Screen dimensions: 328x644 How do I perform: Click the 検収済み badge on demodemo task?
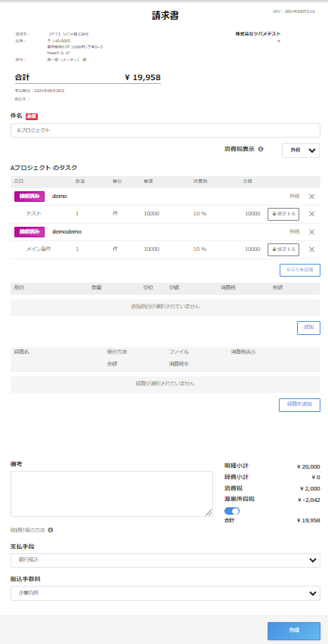29,231
